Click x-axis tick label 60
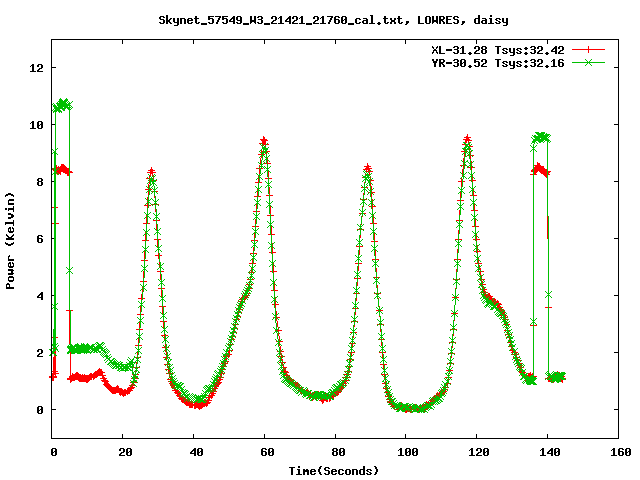 tap(267, 452)
